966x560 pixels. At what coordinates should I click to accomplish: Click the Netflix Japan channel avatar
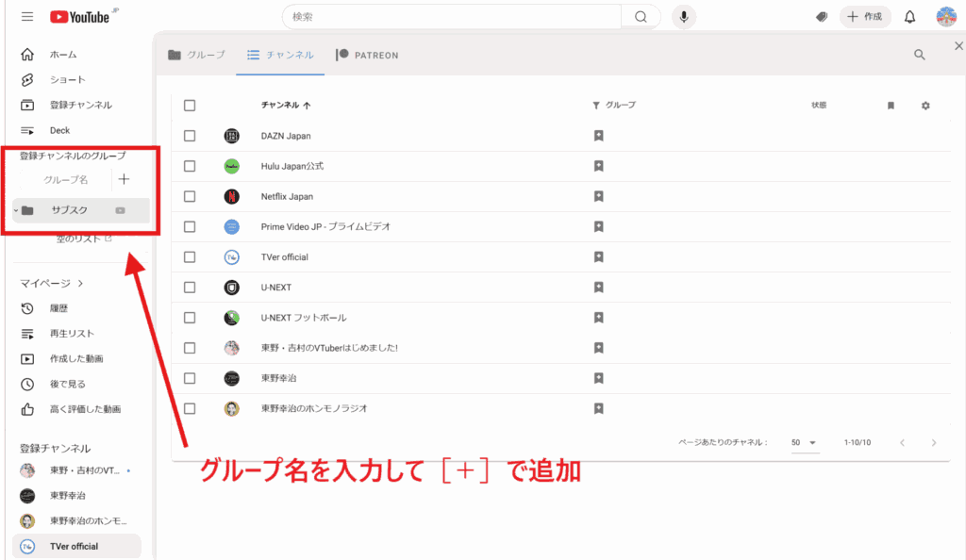pos(232,196)
